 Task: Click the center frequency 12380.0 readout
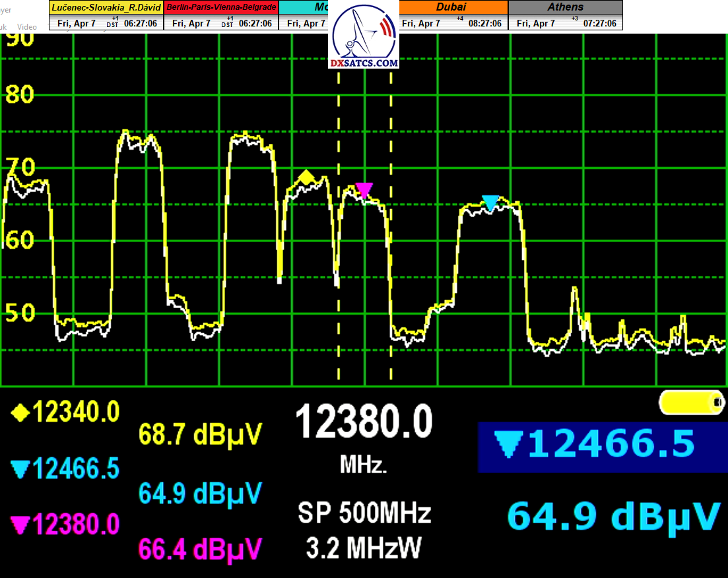pos(364,422)
